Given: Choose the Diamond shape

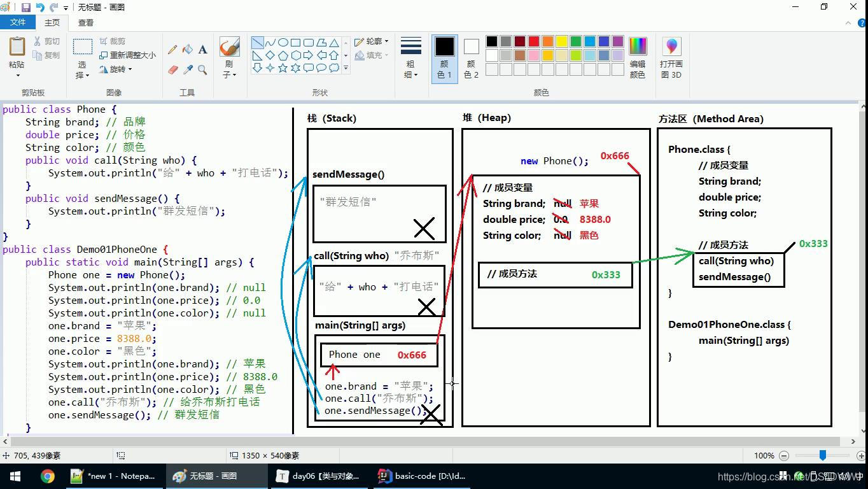Looking at the screenshot, I should pos(270,55).
